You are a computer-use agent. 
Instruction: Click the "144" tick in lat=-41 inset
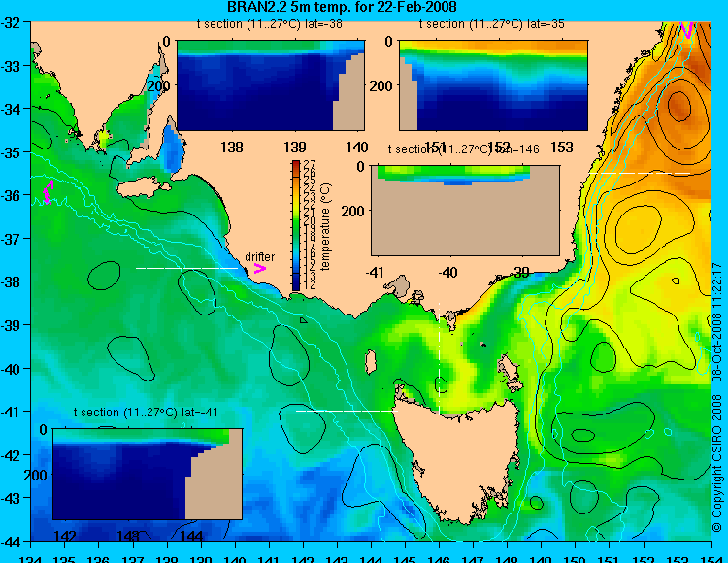191,536
